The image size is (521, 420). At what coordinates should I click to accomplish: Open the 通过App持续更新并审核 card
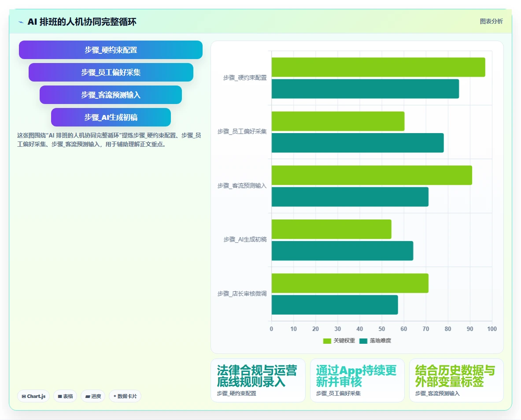pos(357,380)
